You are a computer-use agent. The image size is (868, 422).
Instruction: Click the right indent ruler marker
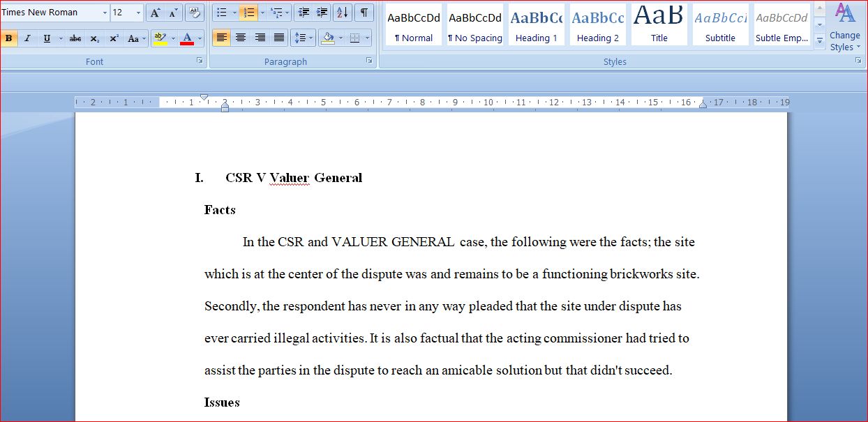[703, 105]
